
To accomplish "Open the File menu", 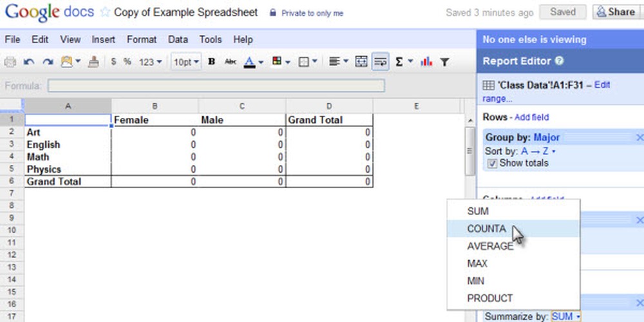I will coord(12,40).
